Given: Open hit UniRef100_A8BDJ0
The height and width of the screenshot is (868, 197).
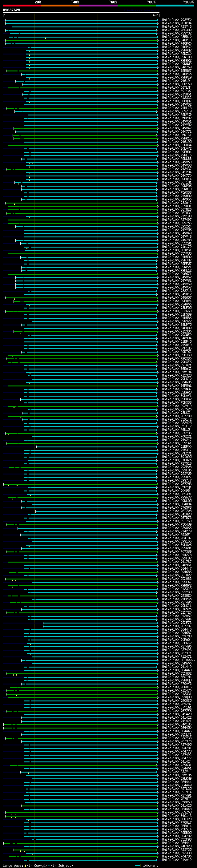Looking at the screenshot, I should tap(176, 37).
